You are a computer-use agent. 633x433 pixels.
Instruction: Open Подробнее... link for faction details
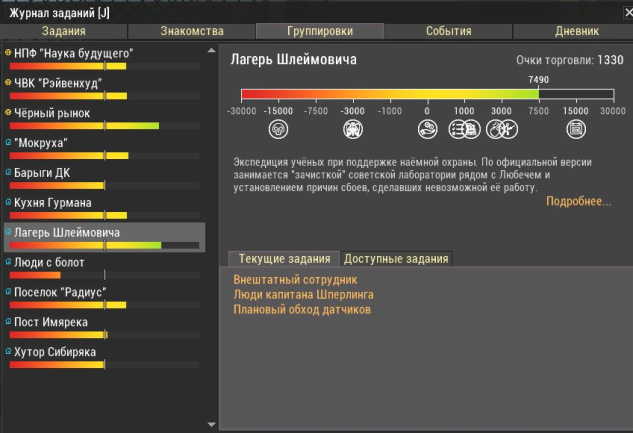[x=578, y=202]
